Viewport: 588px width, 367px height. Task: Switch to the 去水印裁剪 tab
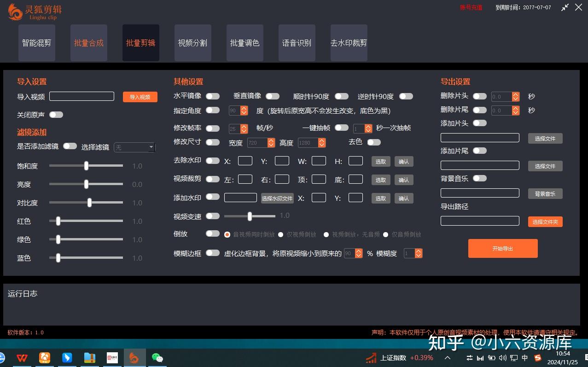click(x=349, y=42)
